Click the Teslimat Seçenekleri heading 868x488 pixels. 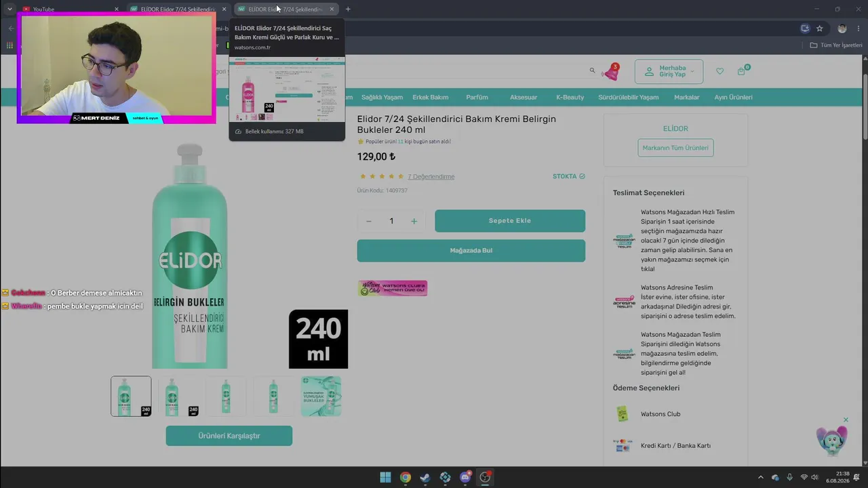(x=648, y=192)
